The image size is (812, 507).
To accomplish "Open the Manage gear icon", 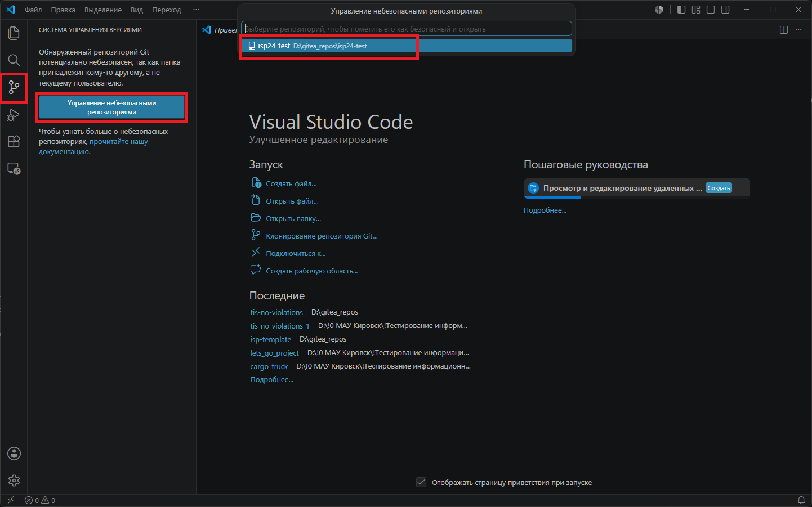I will pos(14,481).
